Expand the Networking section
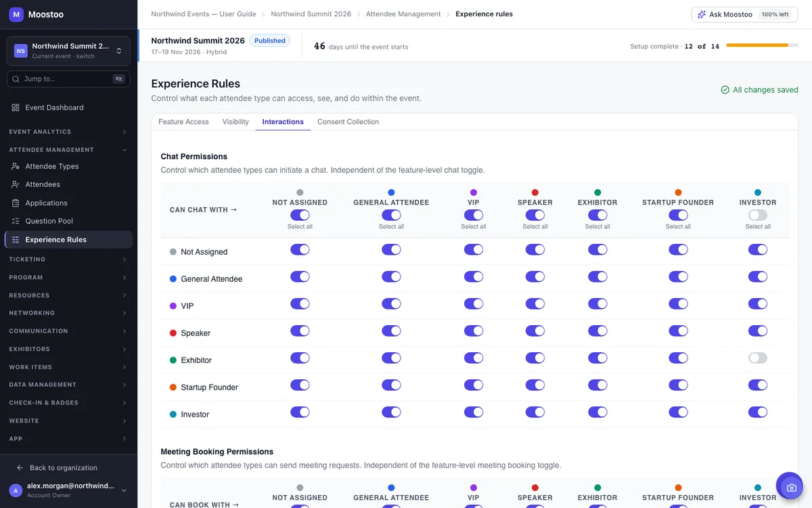The height and width of the screenshot is (508, 812). pos(68,313)
